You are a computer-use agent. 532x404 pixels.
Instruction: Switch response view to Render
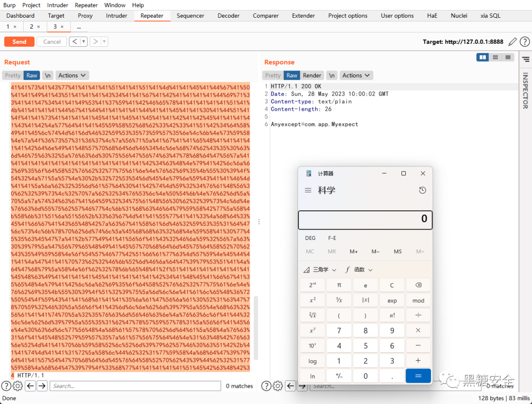(x=312, y=75)
